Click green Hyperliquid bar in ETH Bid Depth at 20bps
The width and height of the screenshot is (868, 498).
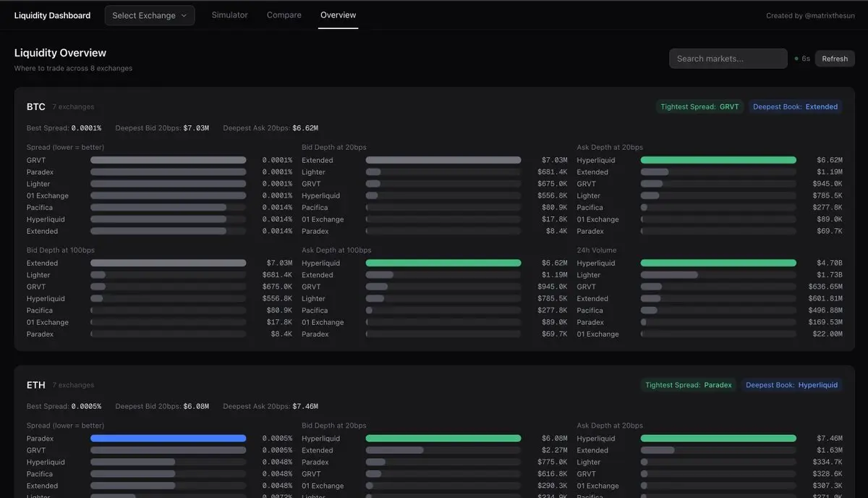pyautogui.click(x=443, y=438)
